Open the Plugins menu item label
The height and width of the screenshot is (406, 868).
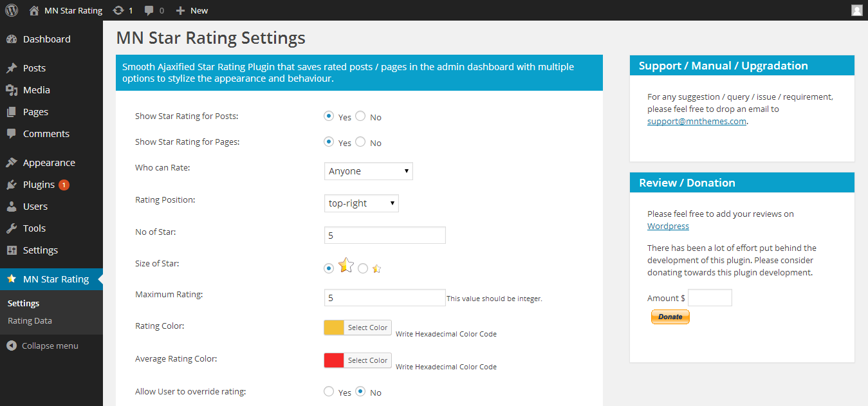point(39,185)
